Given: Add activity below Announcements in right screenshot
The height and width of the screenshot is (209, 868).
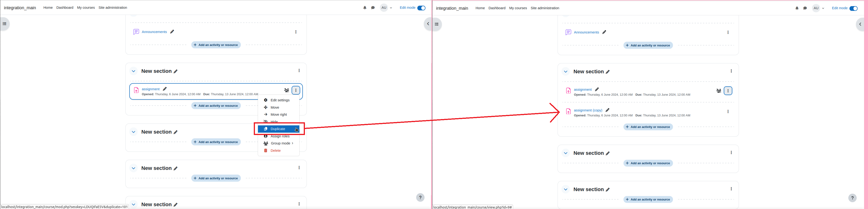Looking at the screenshot, I should tap(648, 46).
